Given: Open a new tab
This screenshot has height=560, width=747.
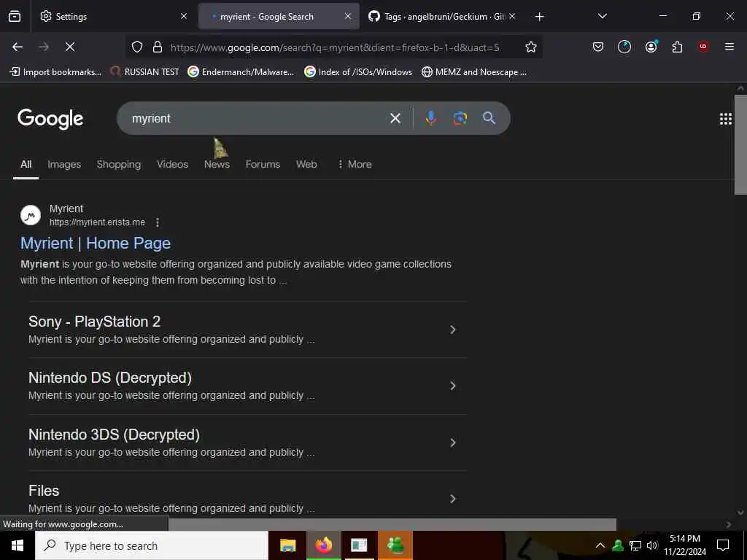Looking at the screenshot, I should pos(539,17).
